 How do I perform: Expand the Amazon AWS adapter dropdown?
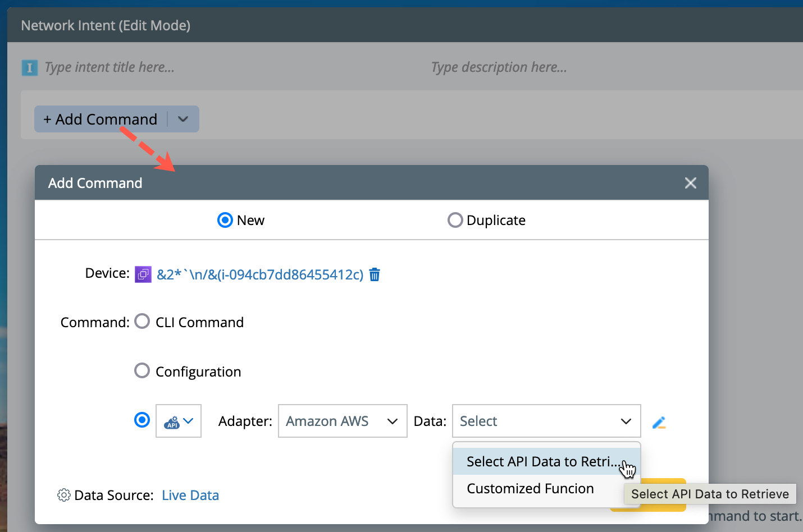[343, 421]
